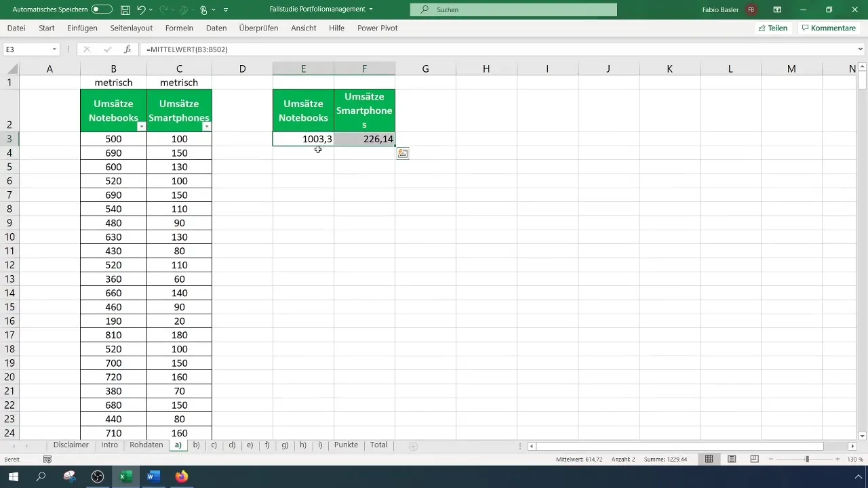
Task: Switch to Normal view icon
Action: pyautogui.click(x=709, y=459)
